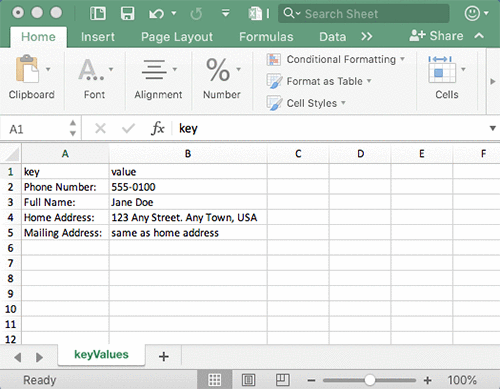500x389 pixels.
Task: Open the search magnifier options dropdown
Action: (292, 13)
